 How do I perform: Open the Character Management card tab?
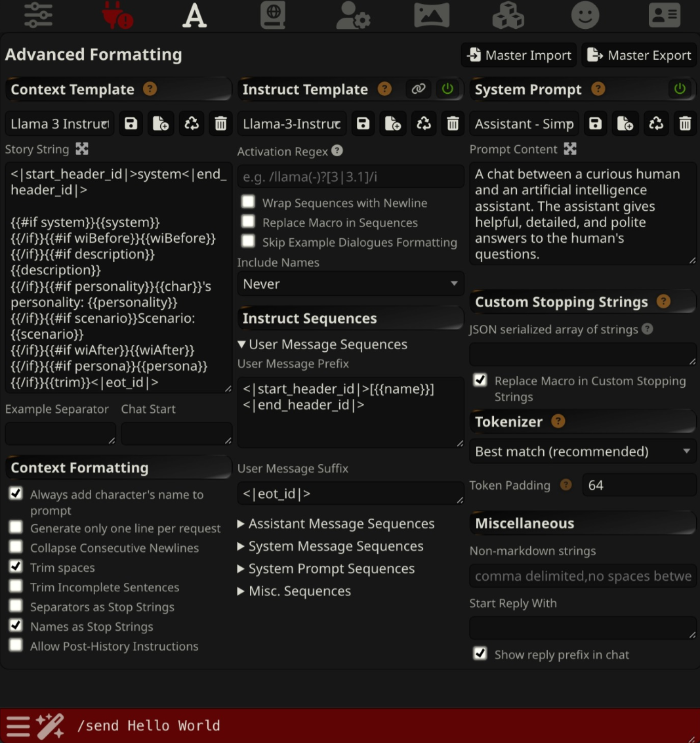[664, 15]
